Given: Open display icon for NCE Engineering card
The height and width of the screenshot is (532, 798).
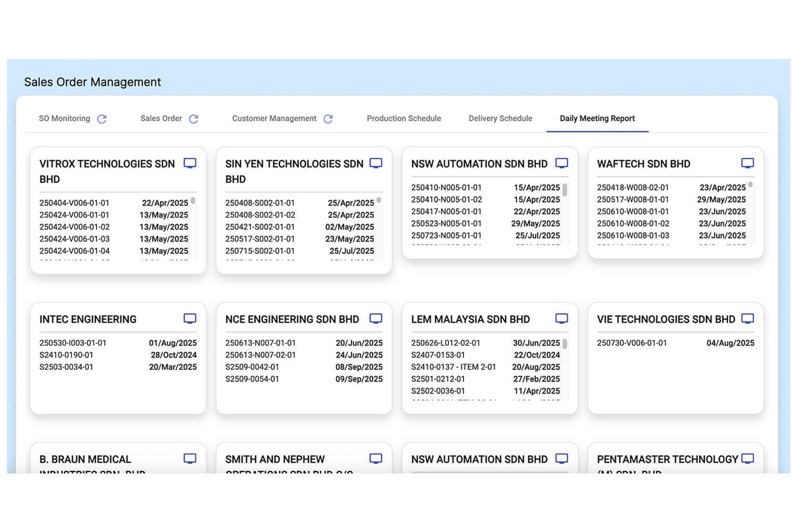Looking at the screenshot, I should tap(376, 319).
